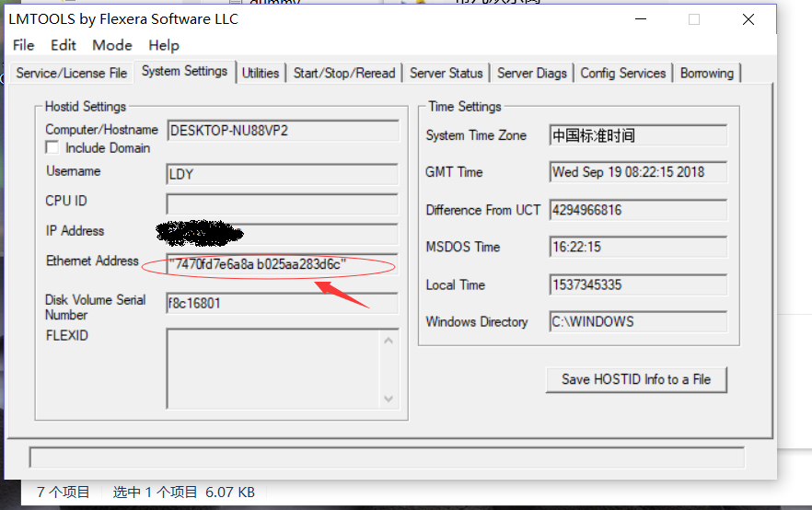Screen dimensions: 812x510
Task: Switch to the Service/License File tab
Action: [x=72, y=73]
